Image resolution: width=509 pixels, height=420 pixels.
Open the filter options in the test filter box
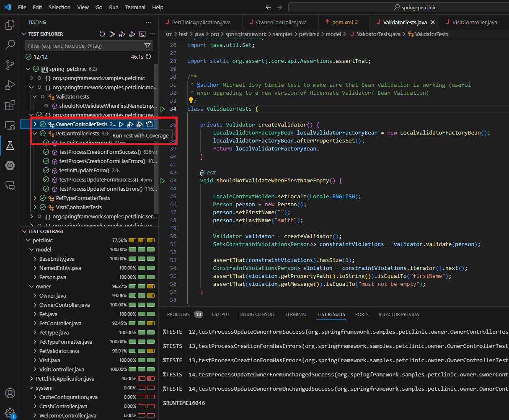[147, 45]
